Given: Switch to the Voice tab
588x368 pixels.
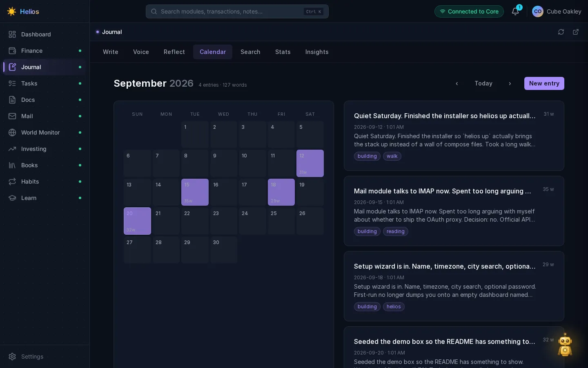Looking at the screenshot, I should 141,52.
